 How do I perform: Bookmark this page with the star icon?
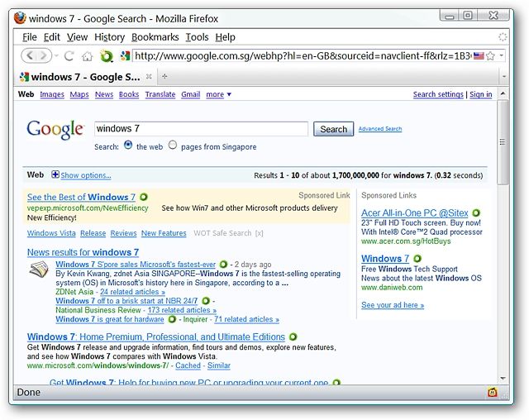(491, 55)
